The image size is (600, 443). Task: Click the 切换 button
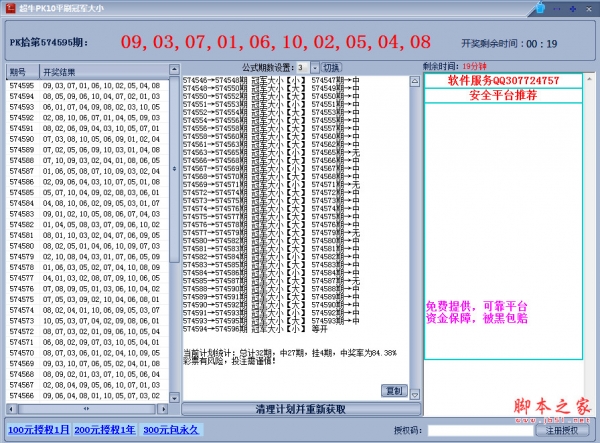pyautogui.click(x=331, y=68)
